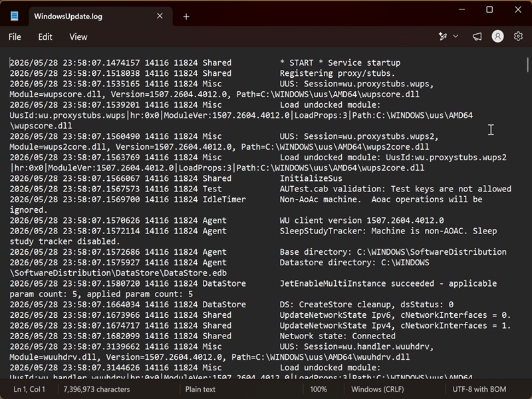Maximize the Notepad window
Image resolution: width=532 pixels, height=399 pixels.
pos(489,9)
